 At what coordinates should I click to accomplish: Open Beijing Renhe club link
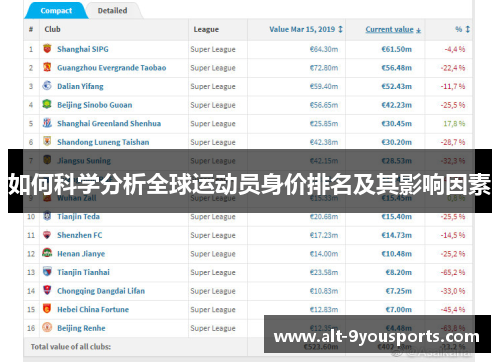[81, 328]
